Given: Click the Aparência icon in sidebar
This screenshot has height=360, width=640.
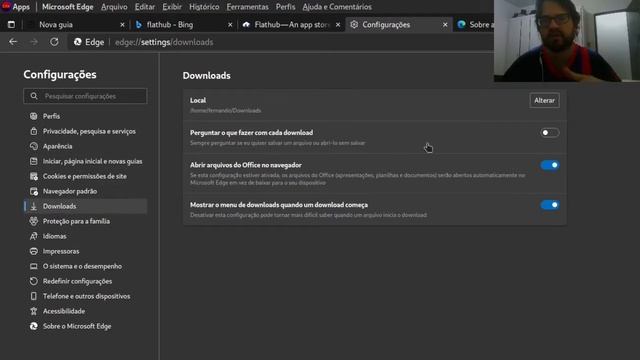Looking at the screenshot, I should [x=33, y=146].
